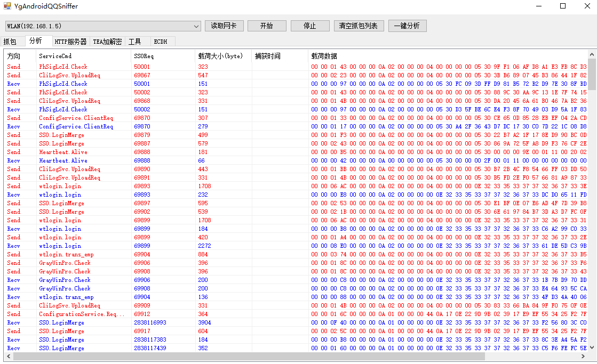
Task: Select SSO.LoginMerge row with SSOReq 69902
Action: pyautogui.click(x=296, y=212)
